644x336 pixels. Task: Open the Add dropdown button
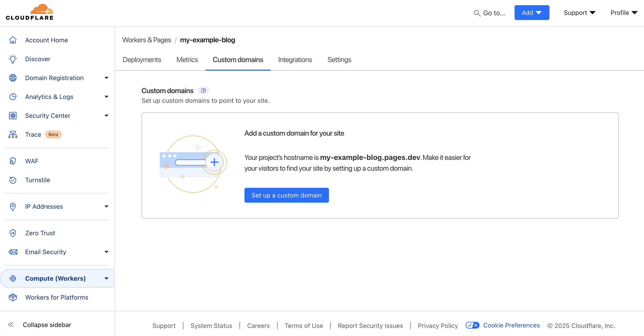[532, 13]
